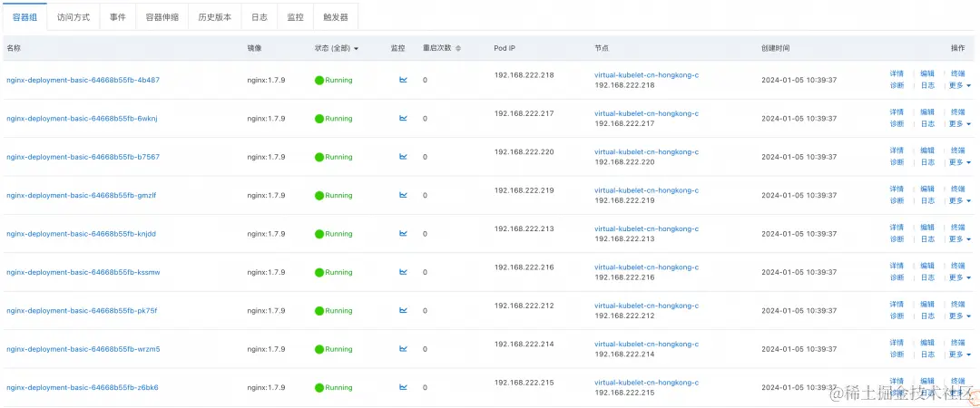Open pod nginx-deployment-basic-64668b55fb-4b487
The image size is (980, 408).
click(x=83, y=80)
